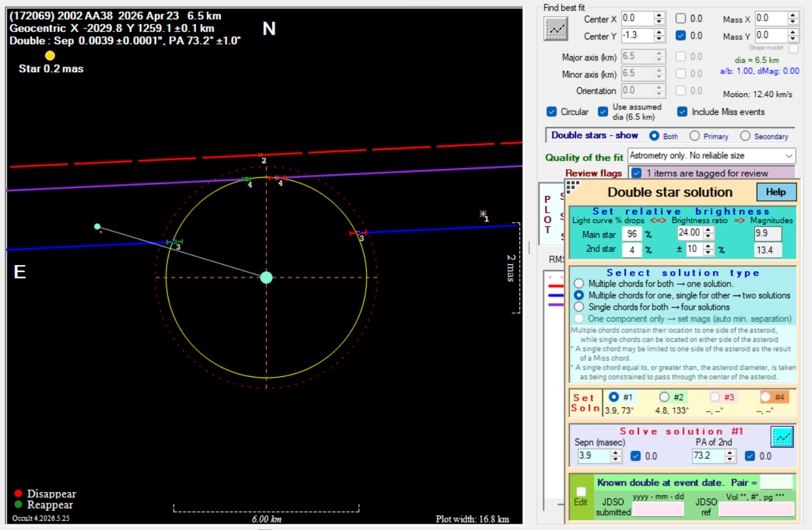Open the Quality of the fit dropdown
The width and height of the screenshot is (812, 530).
[712, 156]
